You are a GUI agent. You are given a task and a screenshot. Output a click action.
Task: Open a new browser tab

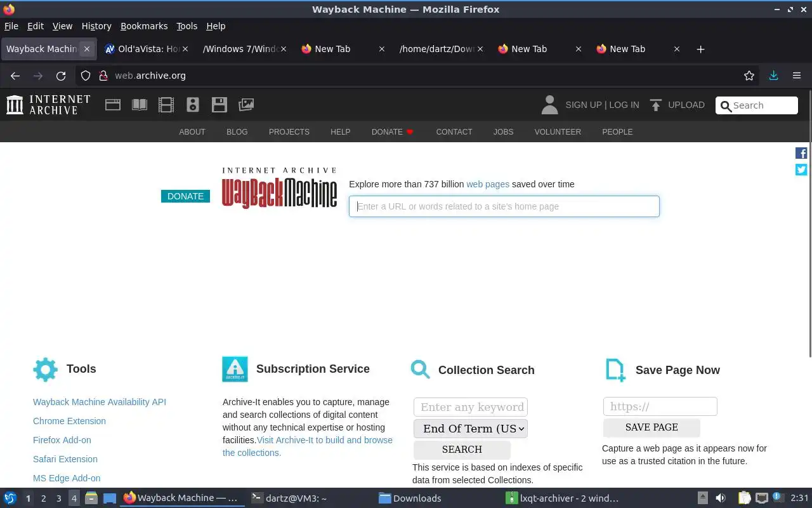tap(700, 49)
